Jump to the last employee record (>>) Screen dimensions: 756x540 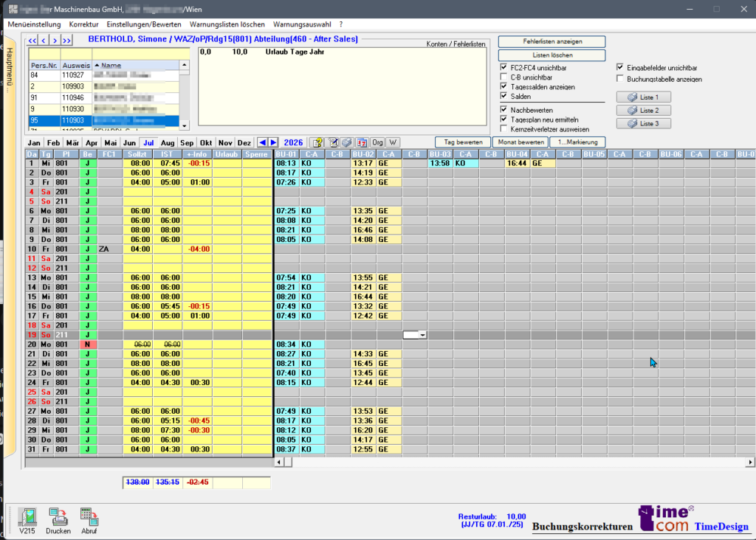click(66, 41)
